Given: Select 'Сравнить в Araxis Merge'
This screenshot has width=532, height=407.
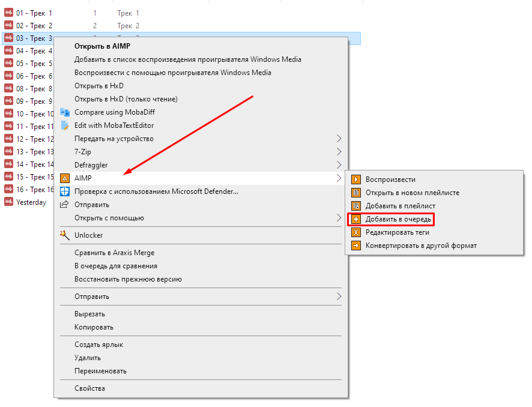Looking at the screenshot, I should (x=114, y=253).
